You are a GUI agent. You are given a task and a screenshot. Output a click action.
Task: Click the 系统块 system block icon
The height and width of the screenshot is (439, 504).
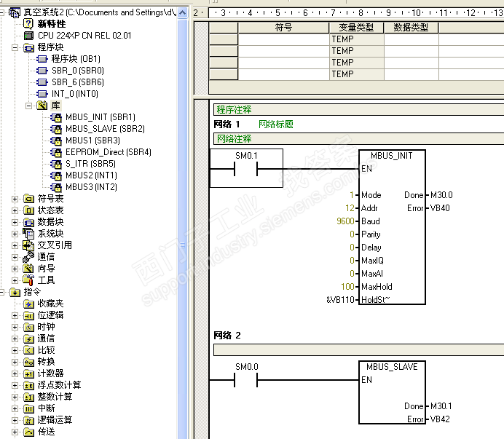click(x=28, y=234)
